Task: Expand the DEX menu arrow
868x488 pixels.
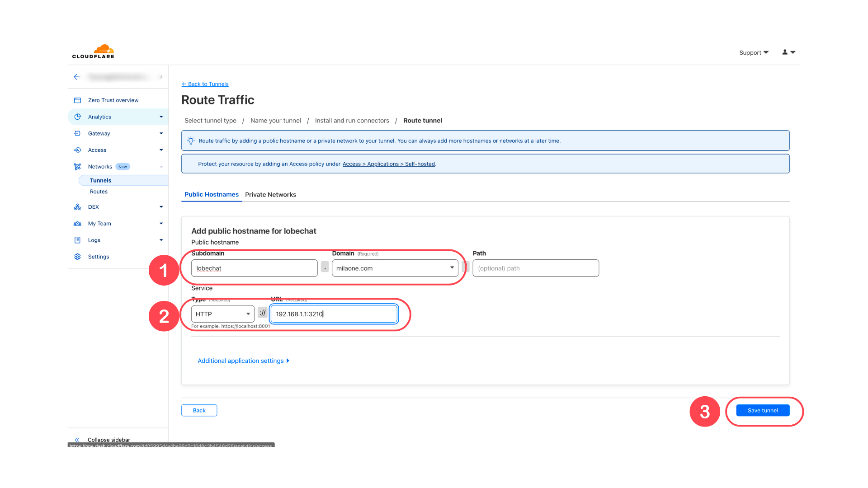Action: coord(161,207)
